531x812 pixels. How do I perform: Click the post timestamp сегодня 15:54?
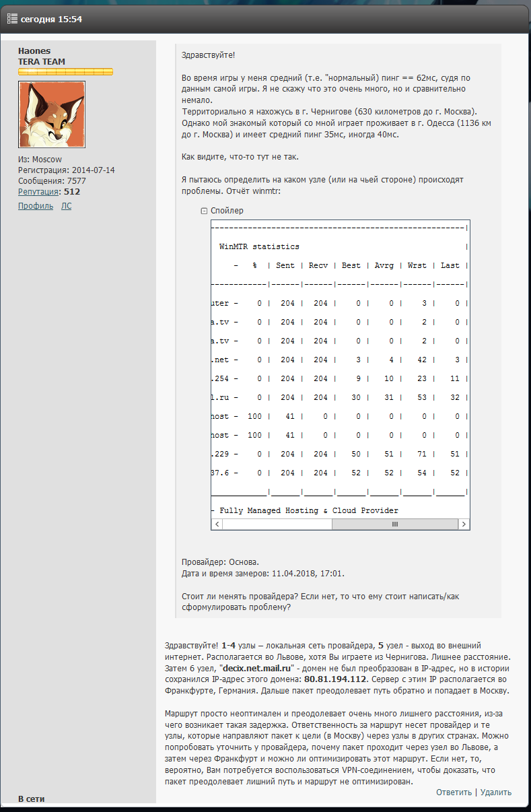tap(51, 20)
